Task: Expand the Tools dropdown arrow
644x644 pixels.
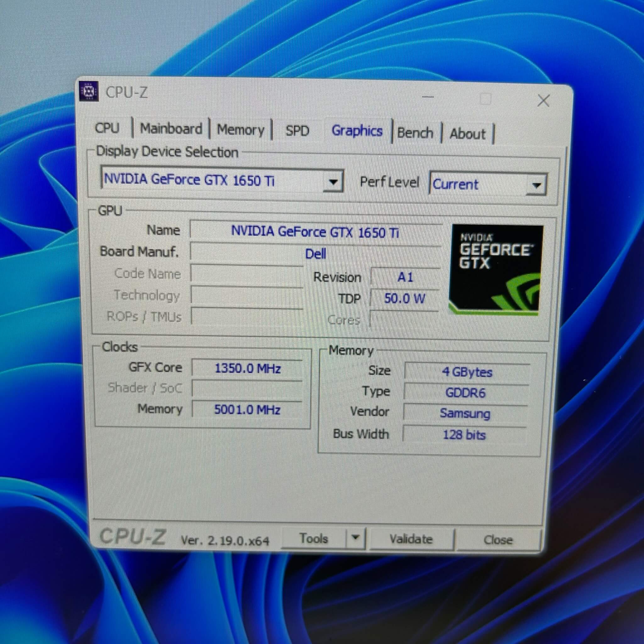Action: click(x=355, y=537)
